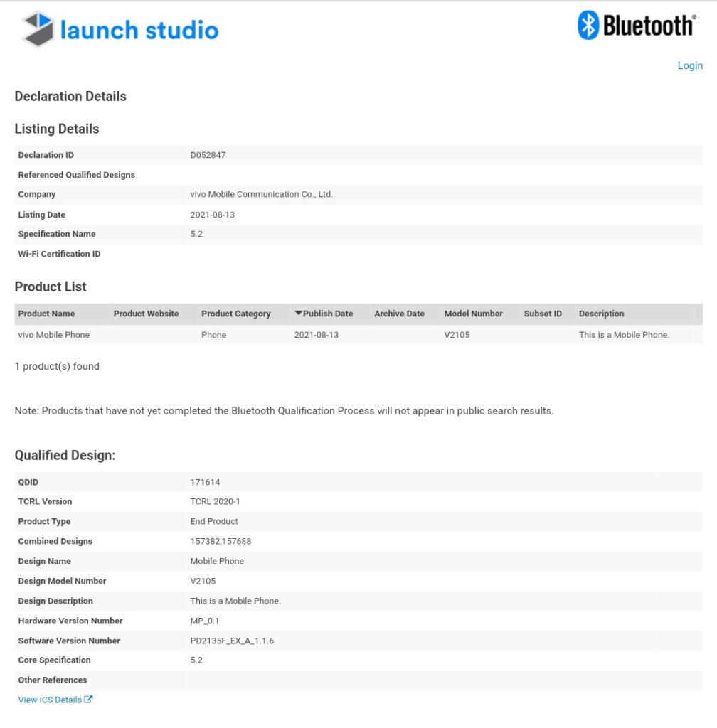Sort by Product Category column header
The image size is (717, 728).
coord(235,314)
